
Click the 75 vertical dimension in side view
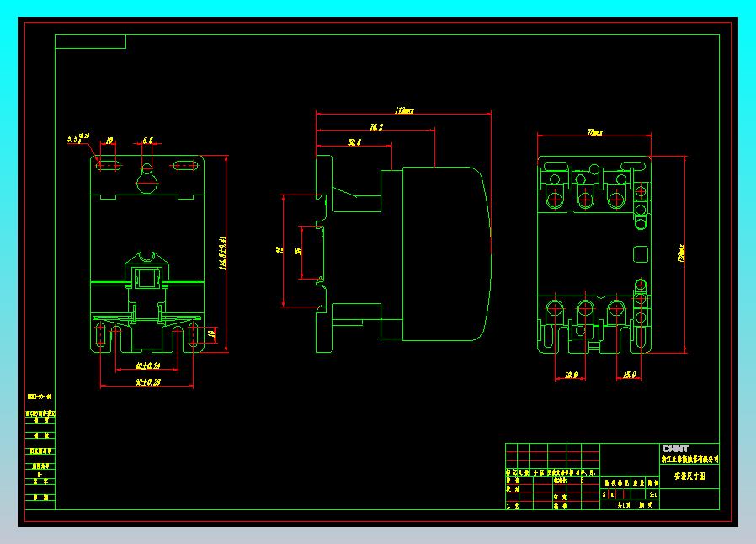[280, 250]
